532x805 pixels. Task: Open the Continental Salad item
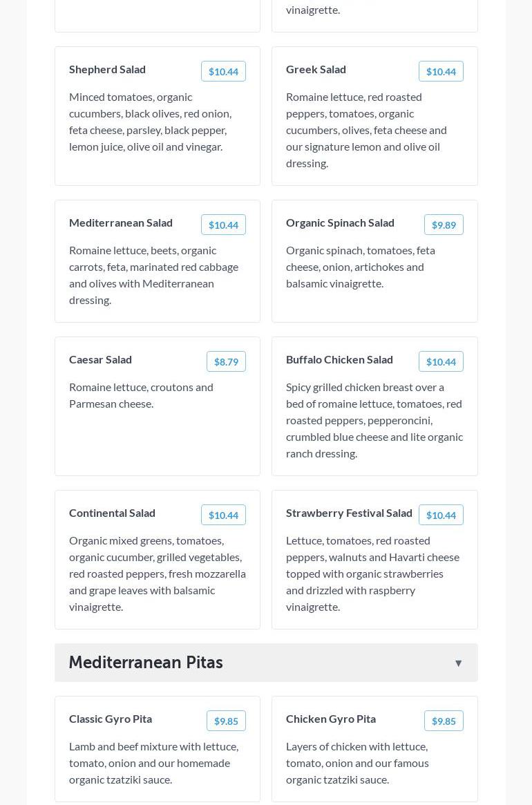click(x=112, y=513)
